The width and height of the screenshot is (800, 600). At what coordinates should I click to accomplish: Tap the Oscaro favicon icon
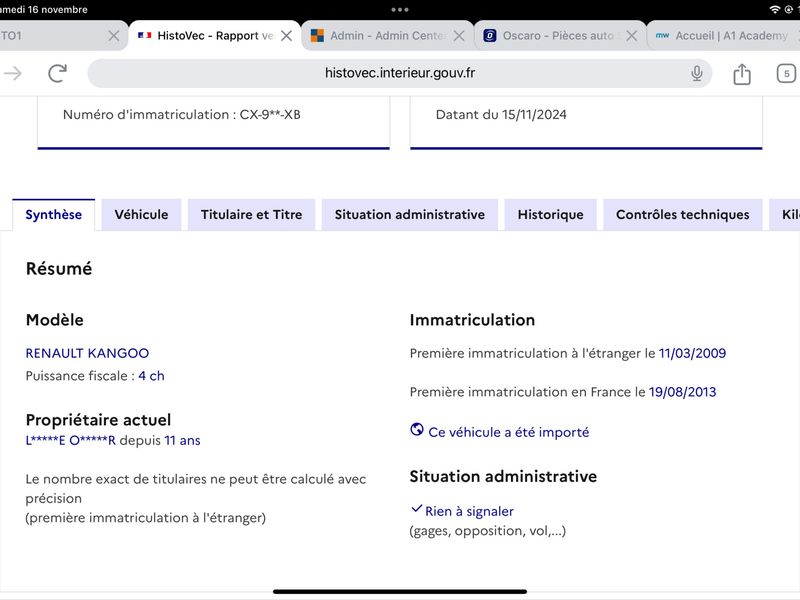tap(490, 35)
